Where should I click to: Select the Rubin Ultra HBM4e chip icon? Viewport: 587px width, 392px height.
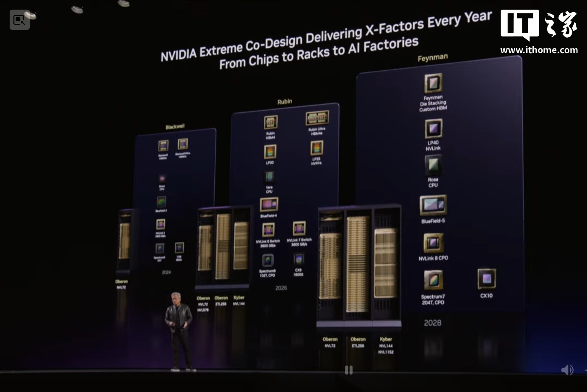tap(317, 118)
